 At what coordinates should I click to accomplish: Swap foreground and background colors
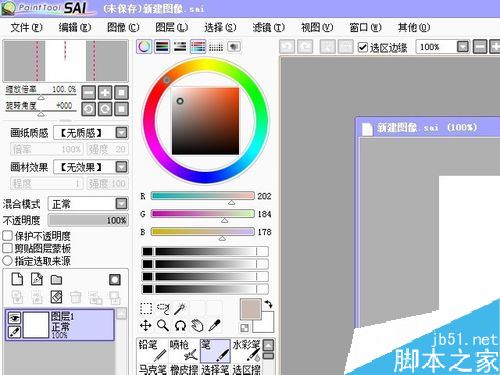[x=268, y=304]
